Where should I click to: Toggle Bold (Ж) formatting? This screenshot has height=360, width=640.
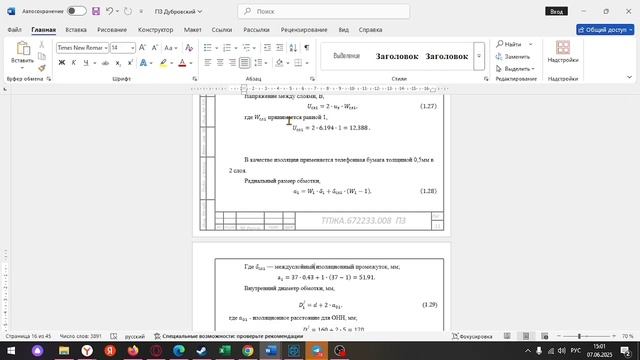pyautogui.click(x=62, y=63)
